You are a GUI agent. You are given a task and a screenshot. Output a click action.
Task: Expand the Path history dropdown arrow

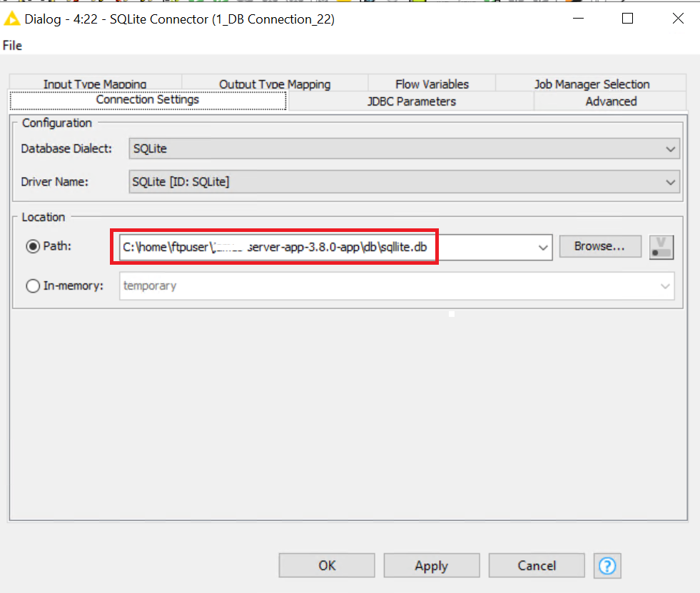tap(542, 248)
